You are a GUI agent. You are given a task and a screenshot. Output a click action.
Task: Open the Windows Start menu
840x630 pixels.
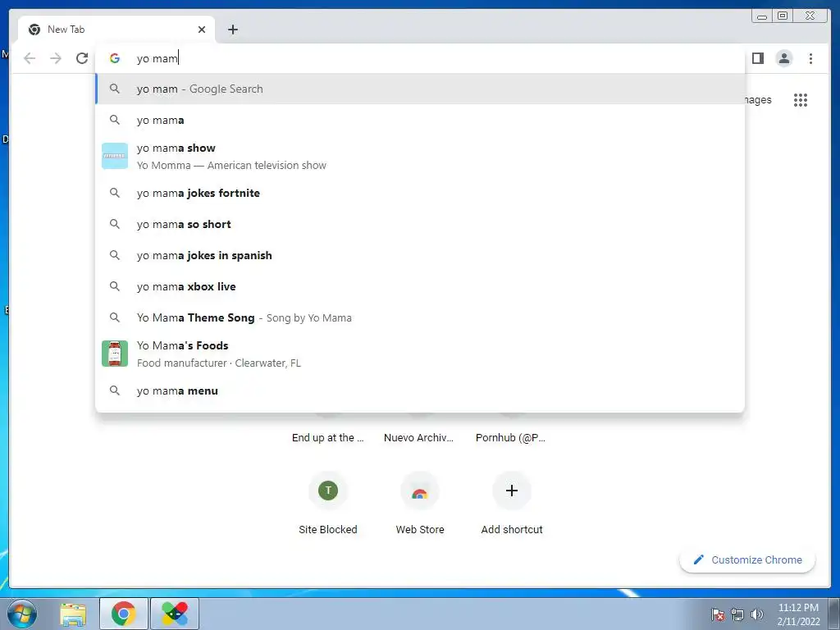(22, 614)
